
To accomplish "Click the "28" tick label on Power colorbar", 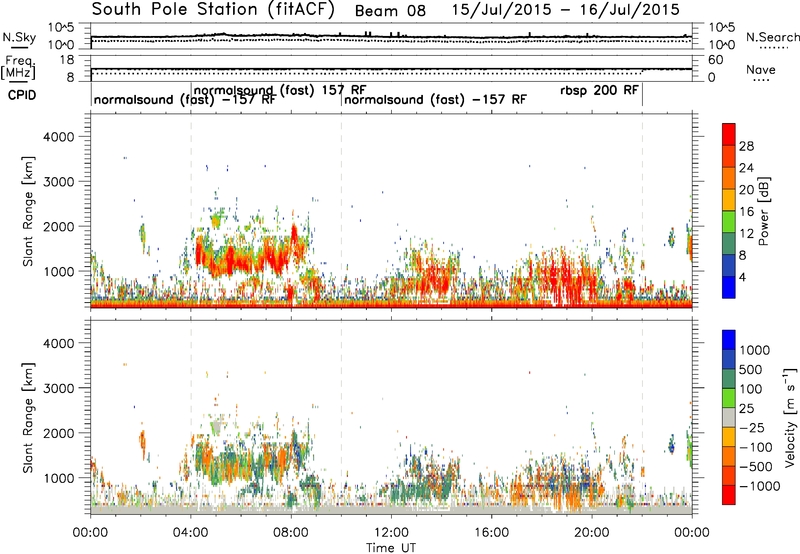I will click(746, 146).
